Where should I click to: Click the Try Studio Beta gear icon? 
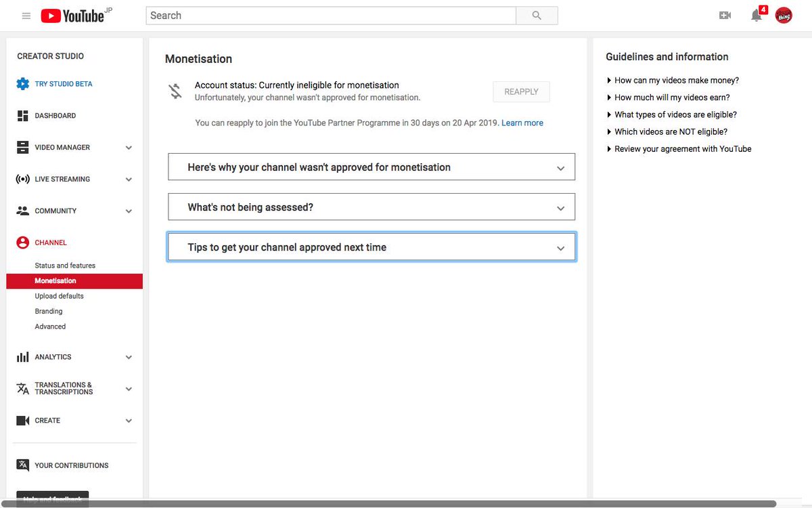(23, 84)
